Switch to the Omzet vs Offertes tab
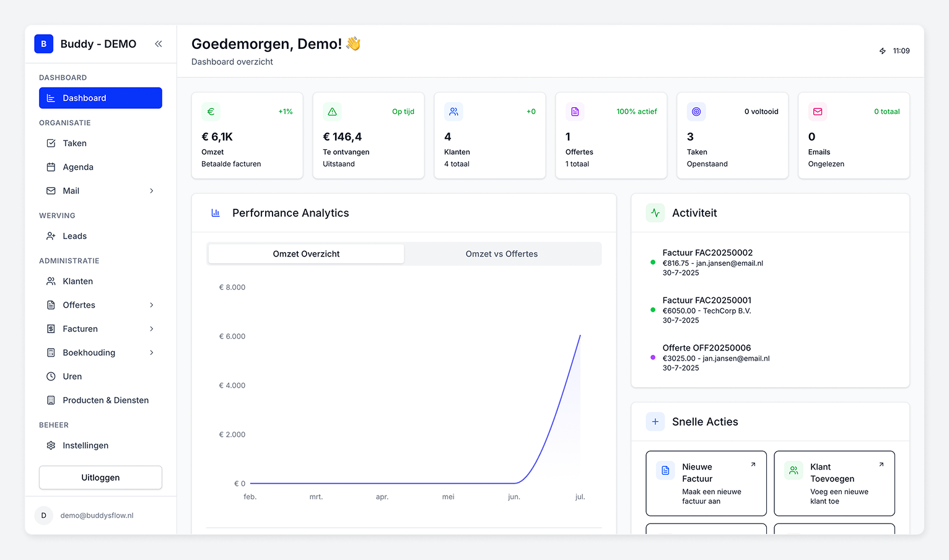The height and width of the screenshot is (560, 949). click(x=502, y=253)
